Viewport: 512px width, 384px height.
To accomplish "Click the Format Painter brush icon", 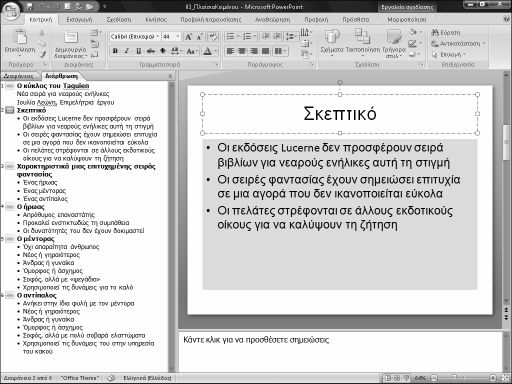I will pyautogui.click(x=43, y=54).
